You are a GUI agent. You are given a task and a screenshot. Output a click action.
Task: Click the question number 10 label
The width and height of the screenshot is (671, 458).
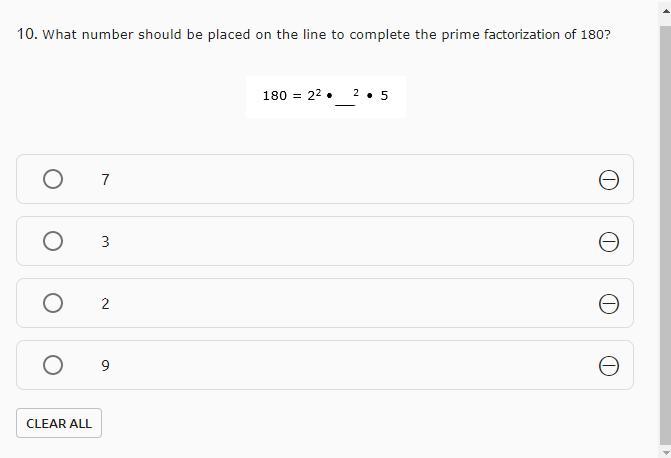pyautogui.click(x=27, y=34)
